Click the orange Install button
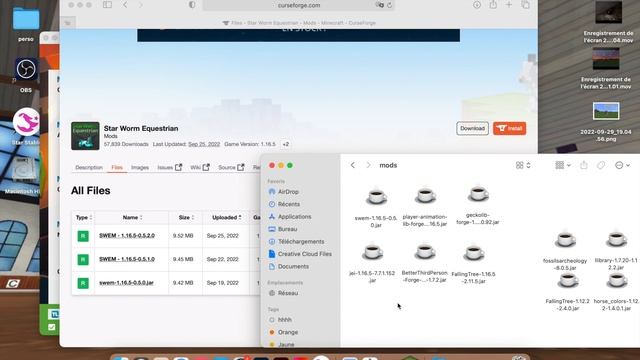Image resolution: width=640 pixels, height=360 pixels. 509,128
